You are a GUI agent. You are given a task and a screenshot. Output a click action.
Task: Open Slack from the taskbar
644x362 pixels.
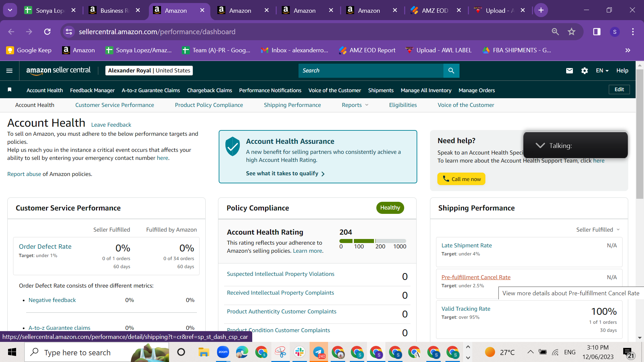pyautogui.click(x=300, y=352)
